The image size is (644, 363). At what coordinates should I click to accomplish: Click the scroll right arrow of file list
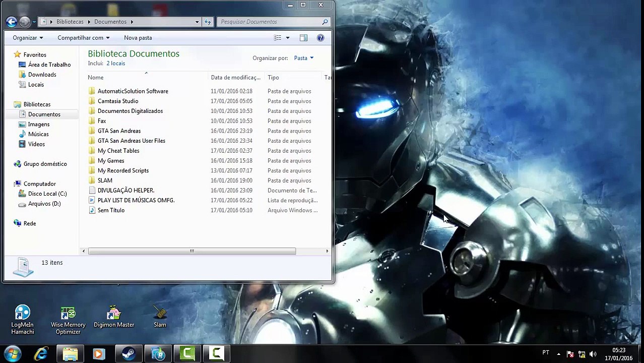click(x=327, y=251)
